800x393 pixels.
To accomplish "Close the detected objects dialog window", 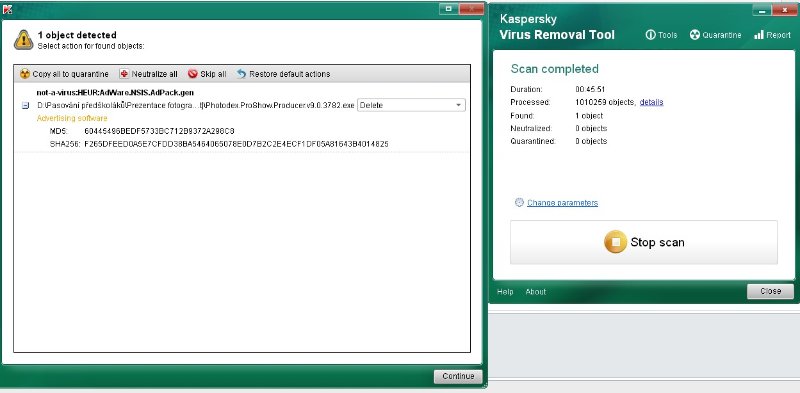I will coord(471,9).
